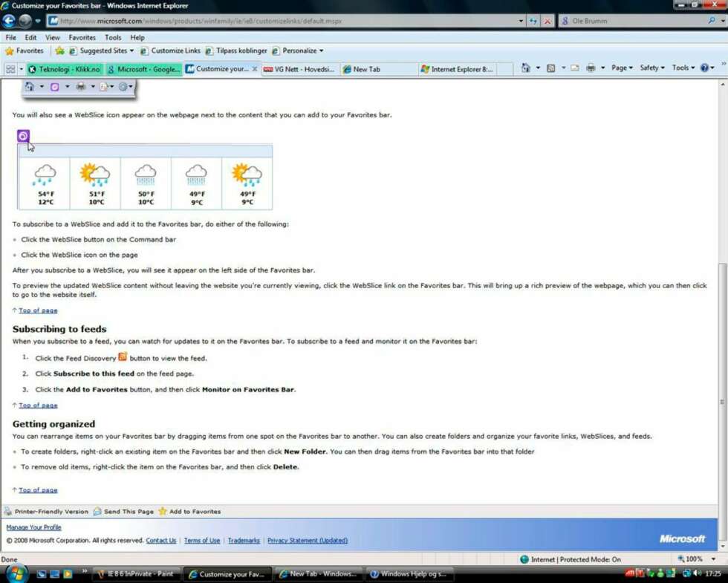Click the magnifying glass search icon
The image size is (728, 583).
[712, 21]
